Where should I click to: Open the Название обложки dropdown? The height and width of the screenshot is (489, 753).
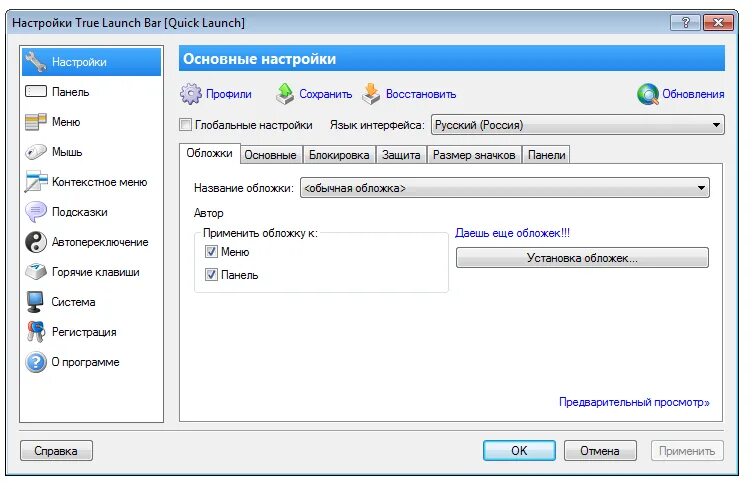click(x=505, y=188)
